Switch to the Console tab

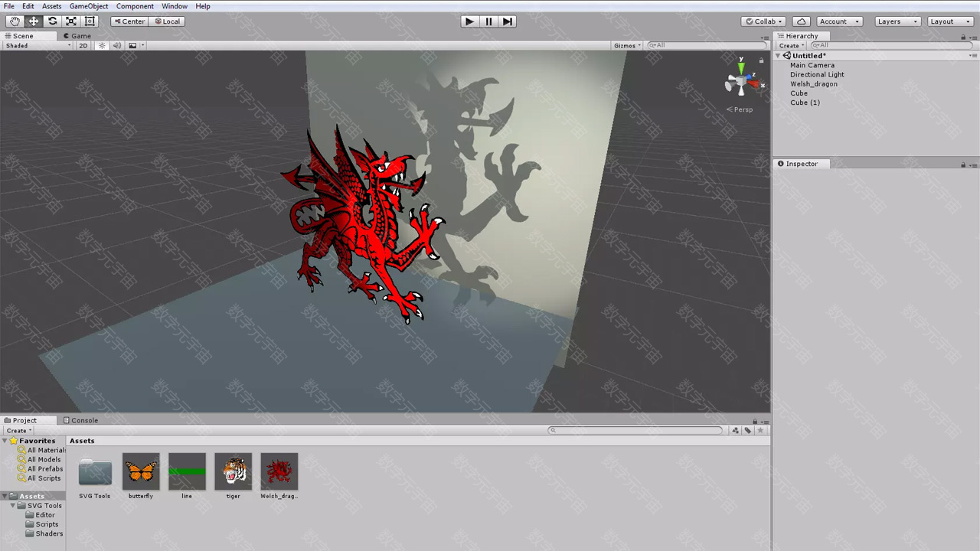click(x=80, y=420)
